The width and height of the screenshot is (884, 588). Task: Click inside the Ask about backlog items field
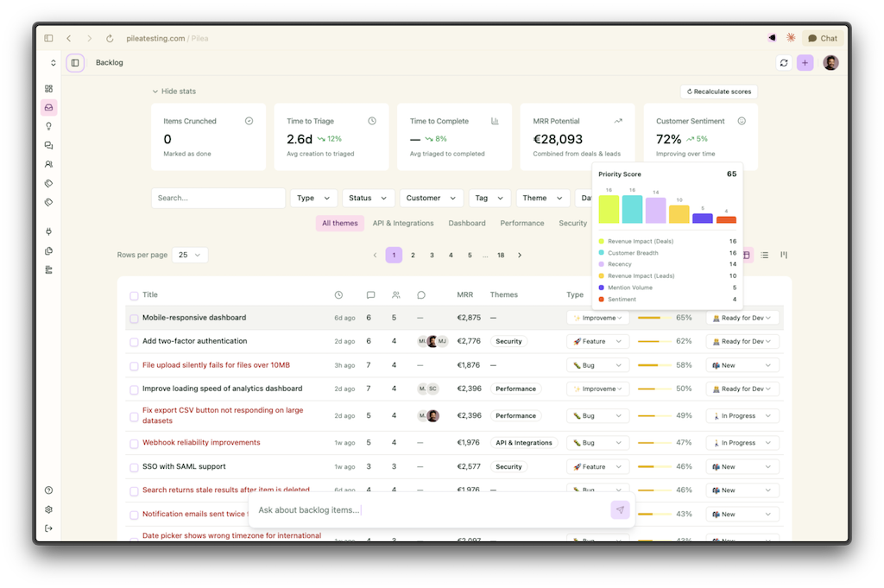388,511
